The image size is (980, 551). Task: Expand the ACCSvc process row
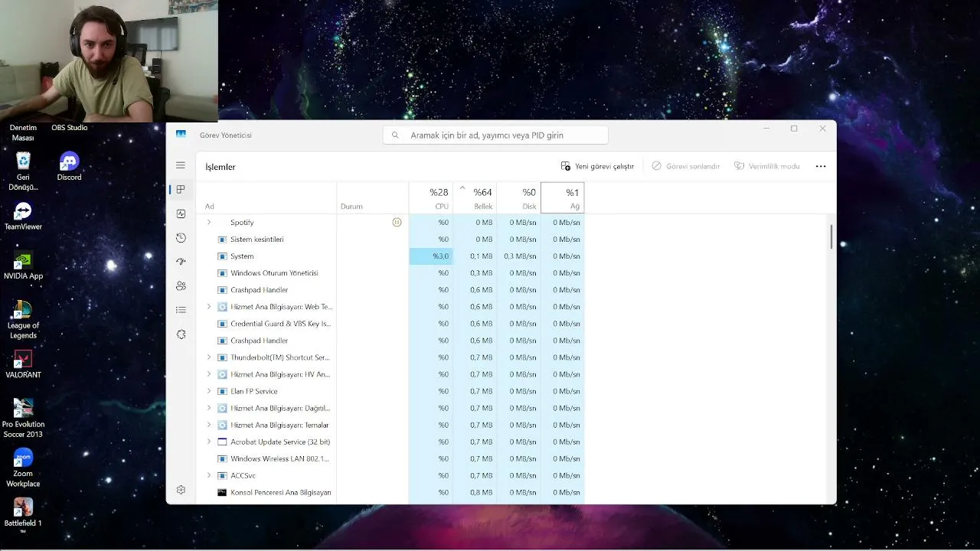[208, 475]
